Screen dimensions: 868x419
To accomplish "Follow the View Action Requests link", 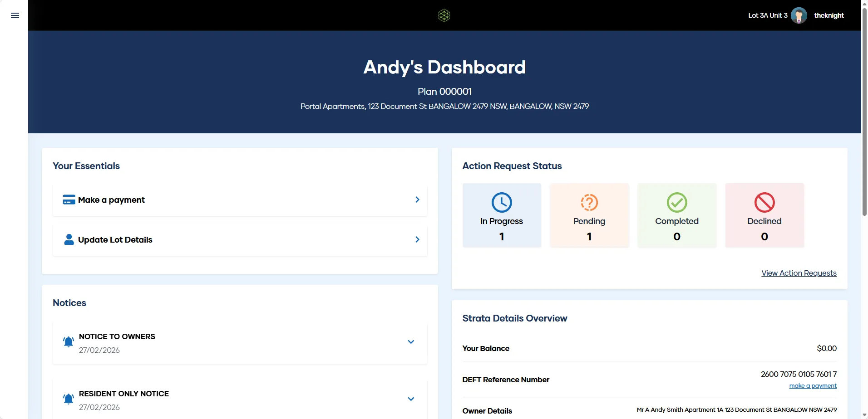I will (799, 273).
